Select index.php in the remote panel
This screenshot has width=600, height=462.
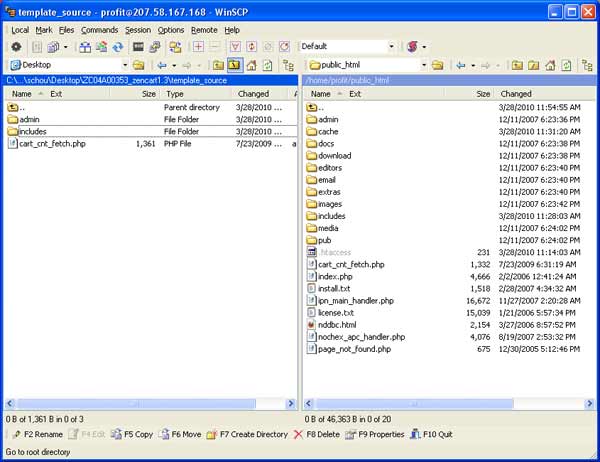tap(335, 275)
